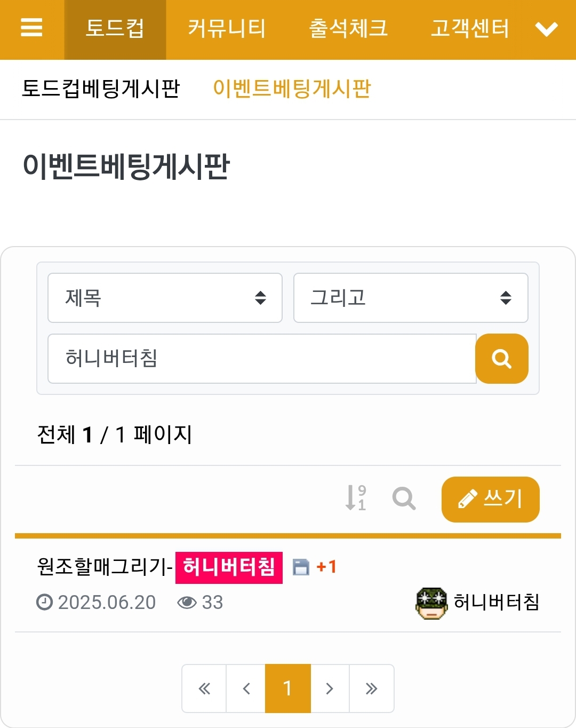Expand the top navigation chevron
This screenshot has width=576, height=728.
click(547, 29)
